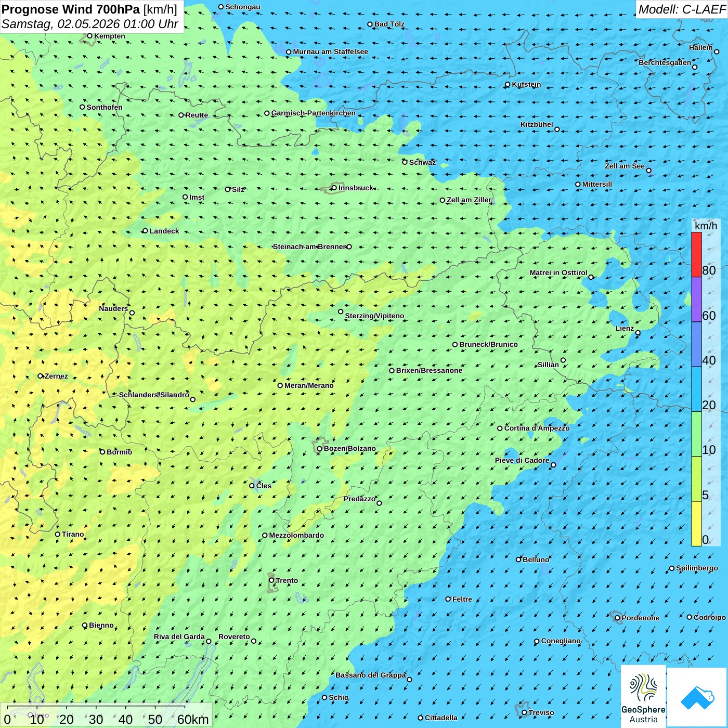Click the Bad Tölz city label

[389, 24]
